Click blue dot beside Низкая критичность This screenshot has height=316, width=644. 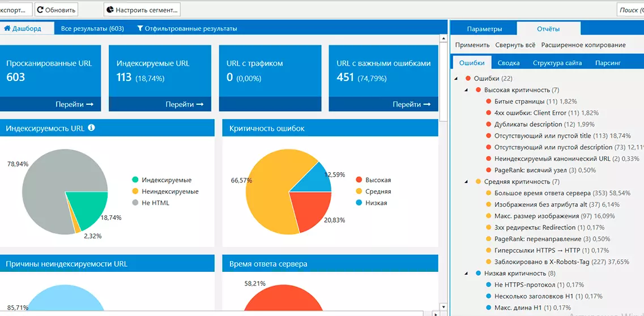[478, 274]
